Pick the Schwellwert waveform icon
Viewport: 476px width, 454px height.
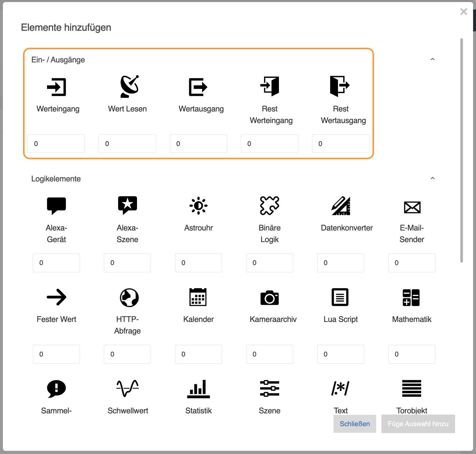127,388
